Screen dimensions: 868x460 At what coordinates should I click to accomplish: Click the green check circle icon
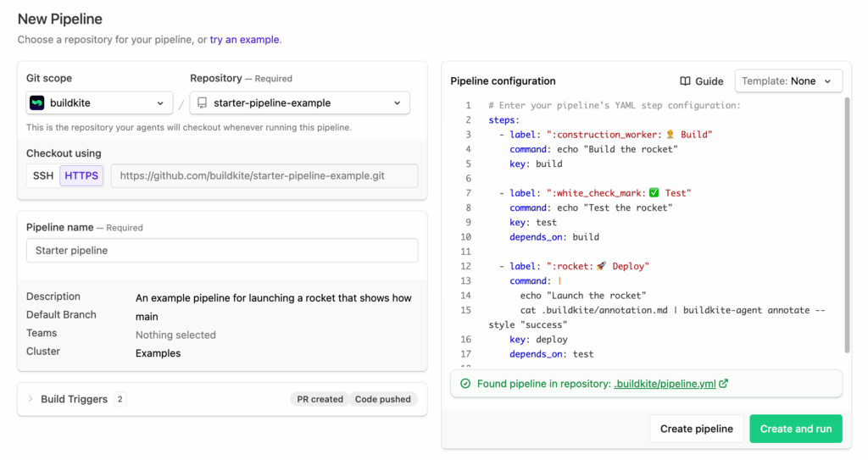[x=465, y=384]
